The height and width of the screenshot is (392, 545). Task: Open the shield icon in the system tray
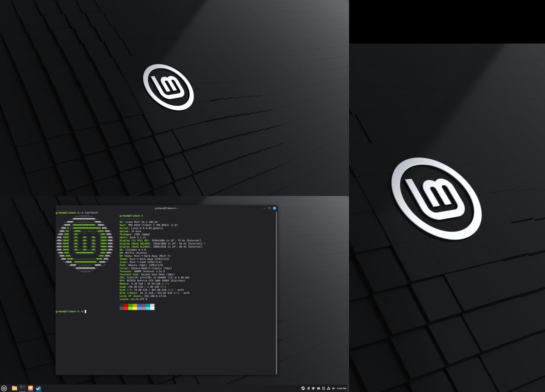(x=313, y=388)
